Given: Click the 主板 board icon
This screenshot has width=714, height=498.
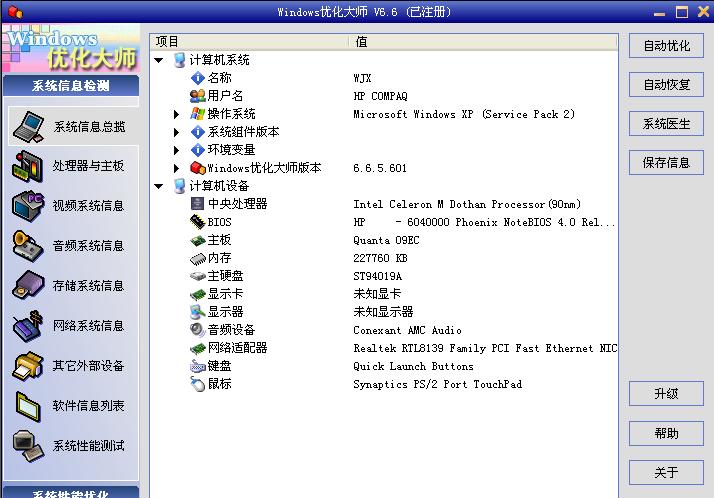Looking at the screenshot, I should click(x=198, y=240).
